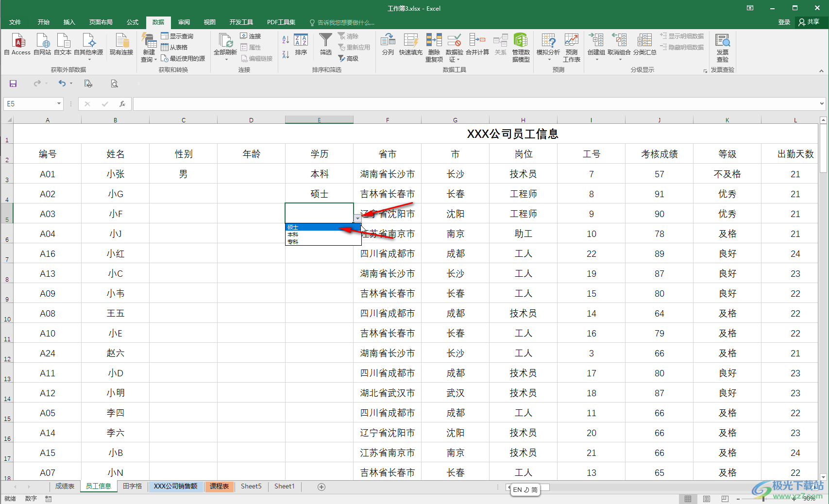Viewport: 829px width, 504px height.
Task: Click the 自网站 web import icon
Action: pos(42,44)
